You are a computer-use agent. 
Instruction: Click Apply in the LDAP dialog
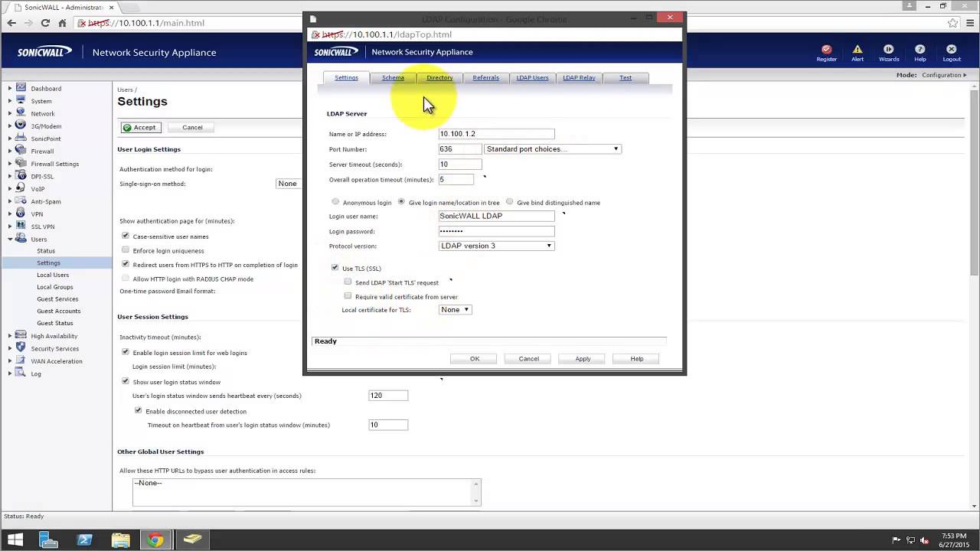pyautogui.click(x=583, y=358)
